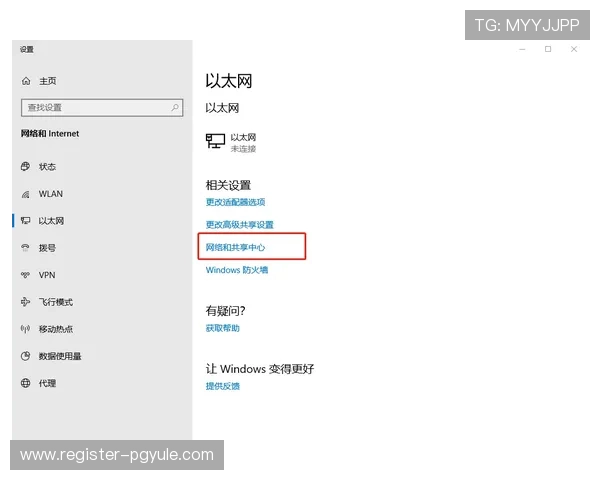Open 网络和共享中心 link
The width and height of the screenshot is (600, 480).
(235, 247)
